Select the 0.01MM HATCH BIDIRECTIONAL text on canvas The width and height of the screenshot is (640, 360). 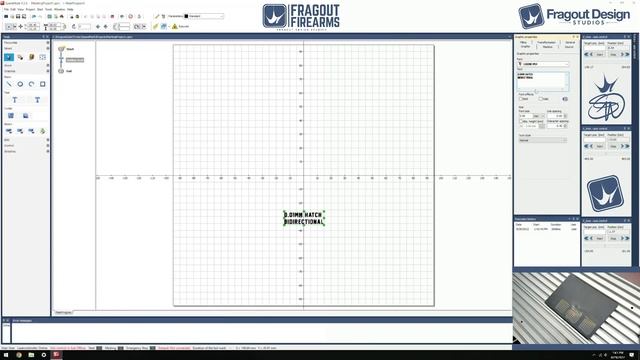click(304, 218)
